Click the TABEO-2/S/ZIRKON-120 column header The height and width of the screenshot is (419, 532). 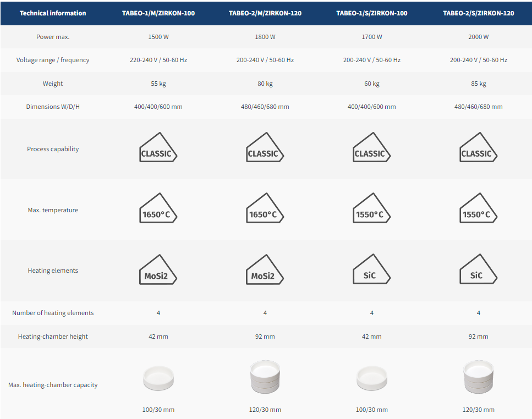coord(479,13)
